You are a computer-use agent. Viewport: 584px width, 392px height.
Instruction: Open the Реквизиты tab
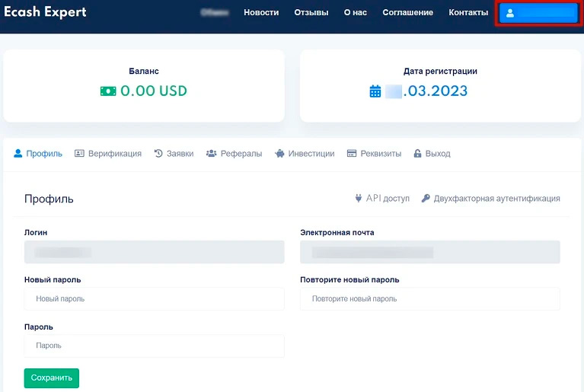click(x=374, y=153)
